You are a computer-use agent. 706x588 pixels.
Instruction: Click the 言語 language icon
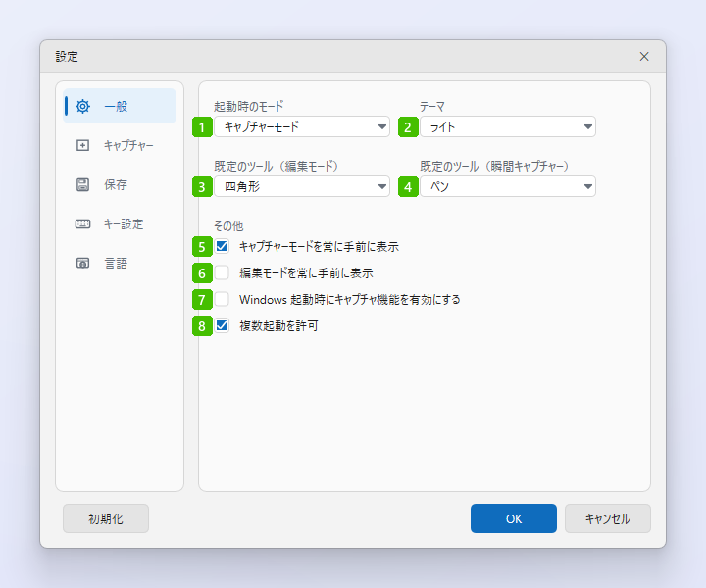tap(82, 263)
